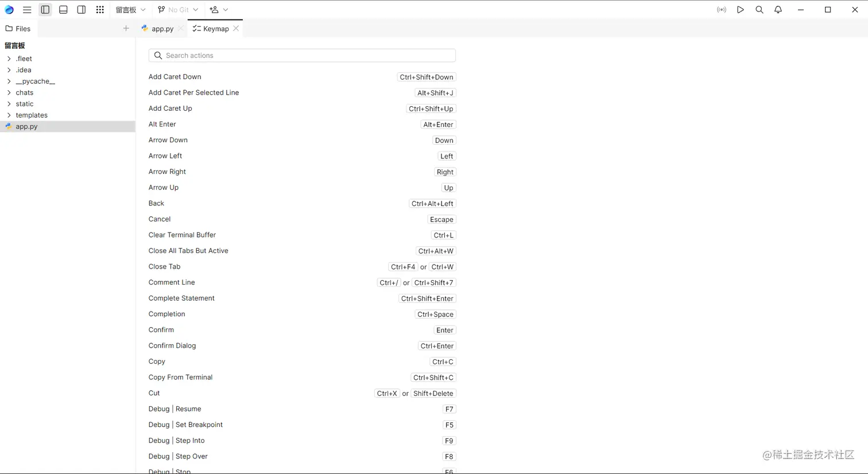Screen dimensions: 868x474
Task: Click the Ctrl+X shortcut for Cut
Action: point(387,394)
